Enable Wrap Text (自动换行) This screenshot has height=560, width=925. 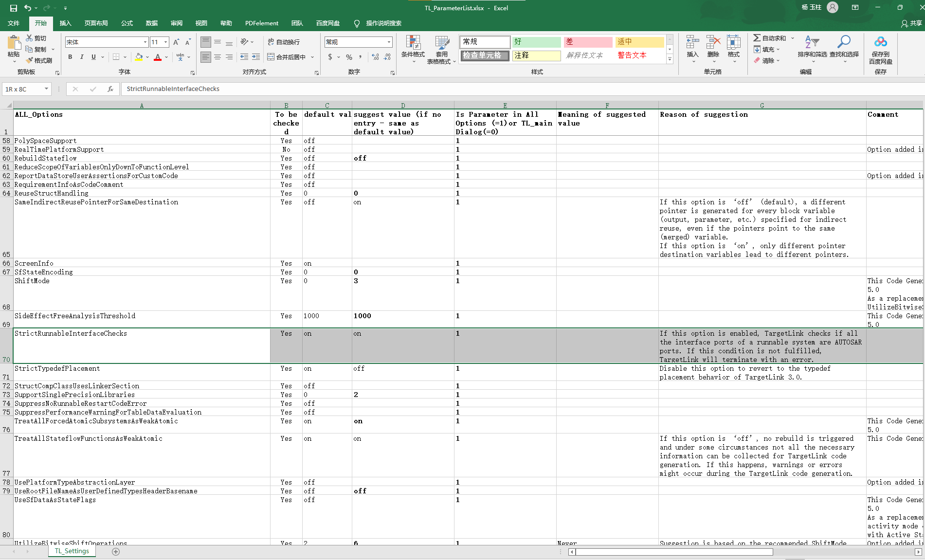click(284, 42)
